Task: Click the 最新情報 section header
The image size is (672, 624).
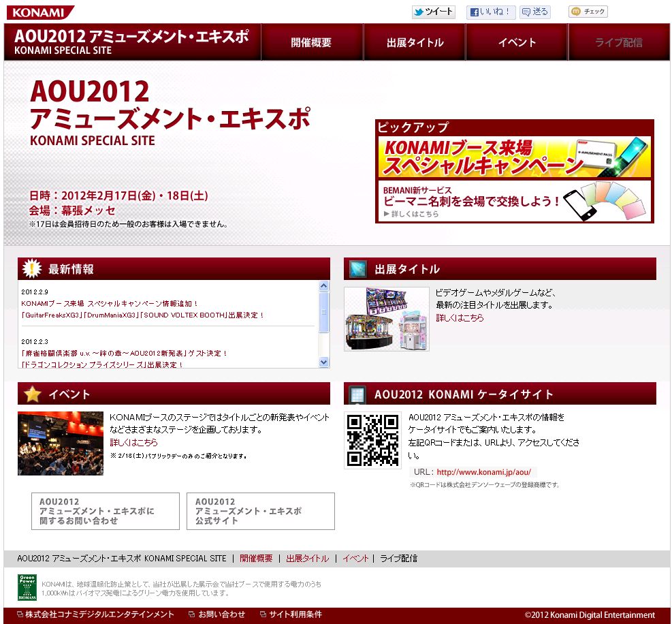Action: (x=174, y=269)
